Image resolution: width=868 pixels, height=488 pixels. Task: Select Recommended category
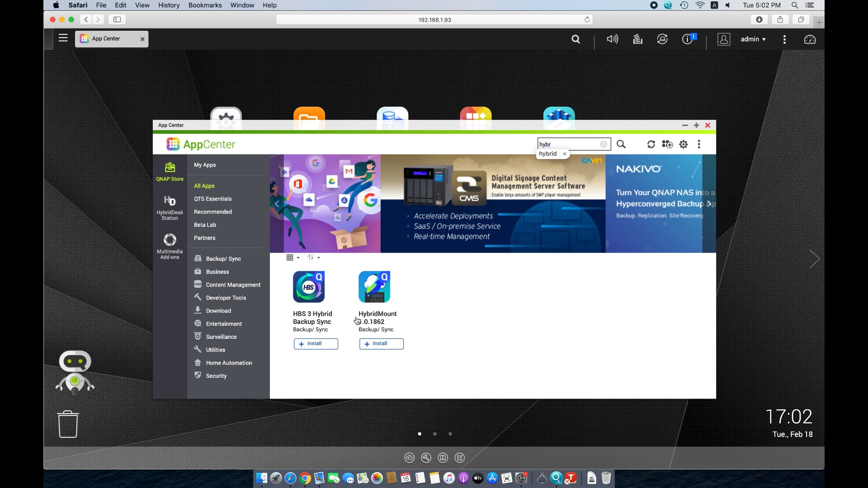click(x=213, y=212)
